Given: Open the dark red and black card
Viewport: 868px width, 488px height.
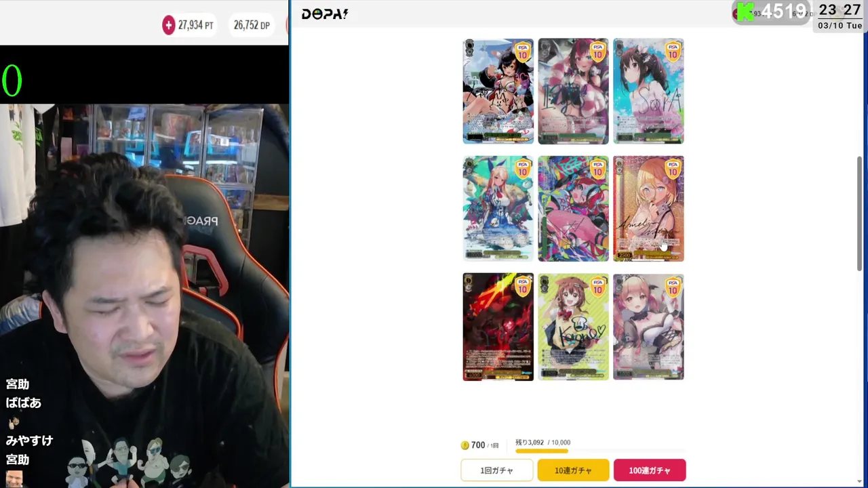Looking at the screenshot, I should [x=498, y=327].
